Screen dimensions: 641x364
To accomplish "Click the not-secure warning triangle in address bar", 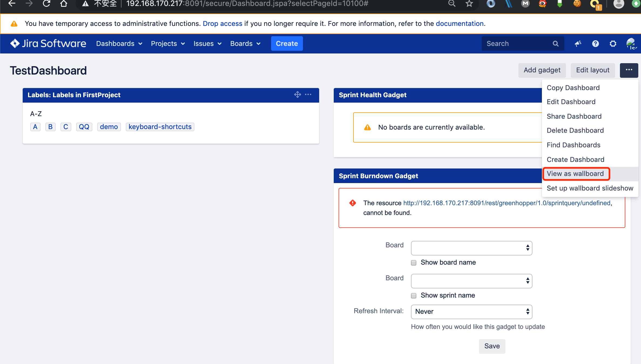I will click(85, 4).
